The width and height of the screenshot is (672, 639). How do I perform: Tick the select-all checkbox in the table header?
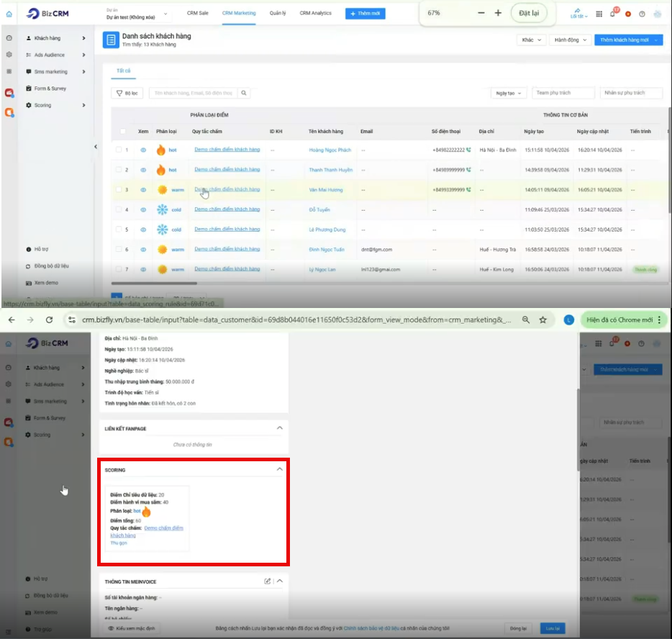[x=123, y=132]
